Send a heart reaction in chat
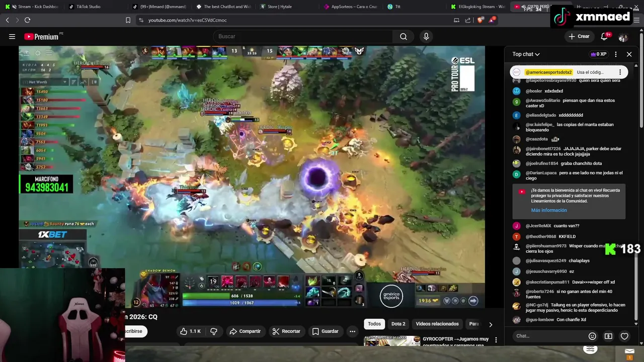 coord(624,336)
